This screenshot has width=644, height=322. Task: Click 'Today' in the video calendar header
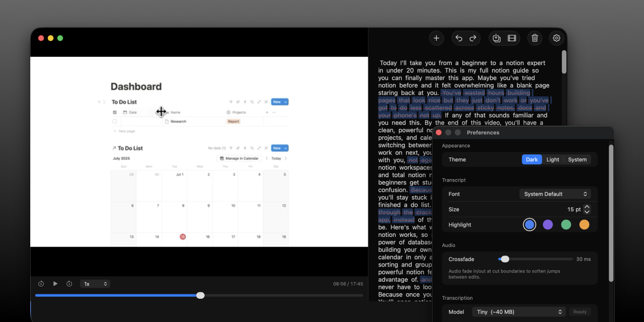276,158
